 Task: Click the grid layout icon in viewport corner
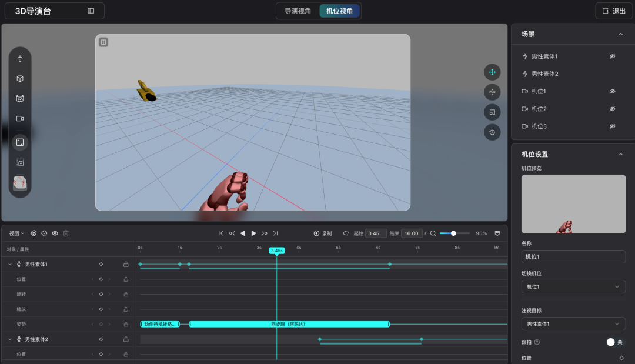pyautogui.click(x=103, y=42)
